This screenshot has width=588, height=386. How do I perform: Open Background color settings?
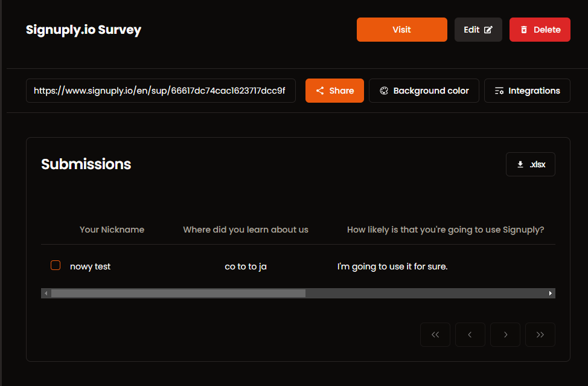(424, 91)
